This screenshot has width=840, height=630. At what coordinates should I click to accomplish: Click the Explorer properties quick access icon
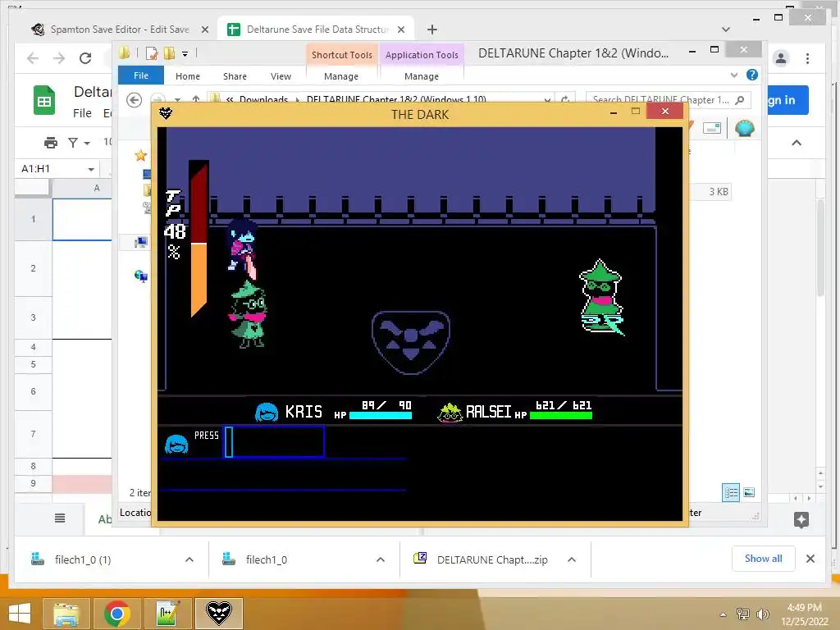tap(152, 53)
